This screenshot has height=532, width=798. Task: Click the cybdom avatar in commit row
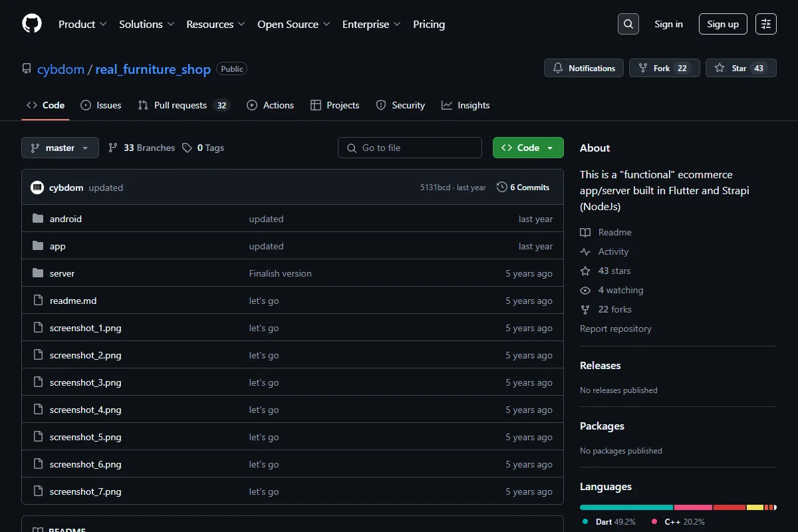(x=37, y=188)
